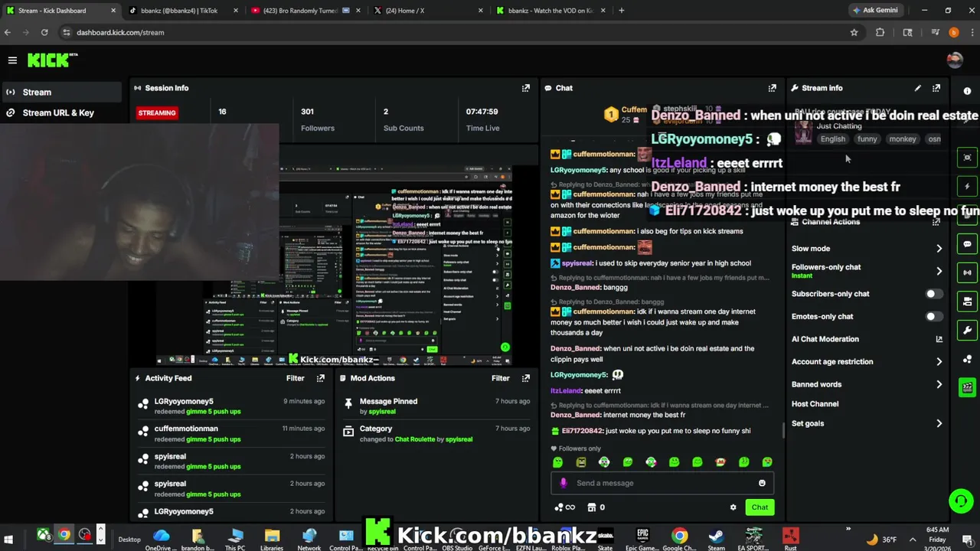Open AI Chat Moderation external link icon
The height and width of the screenshot is (551, 980).
pyautogui.click(x=939, y=339)
